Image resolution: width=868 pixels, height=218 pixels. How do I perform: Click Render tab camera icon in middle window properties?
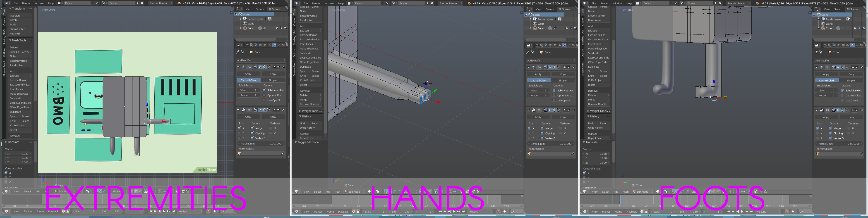(537, 45)
